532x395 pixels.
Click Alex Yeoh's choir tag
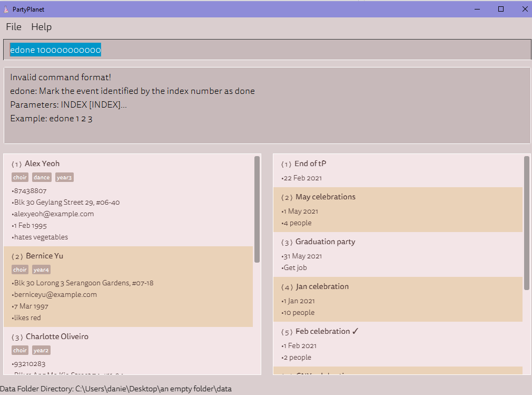pyautogui.click(x=20, y=177)
